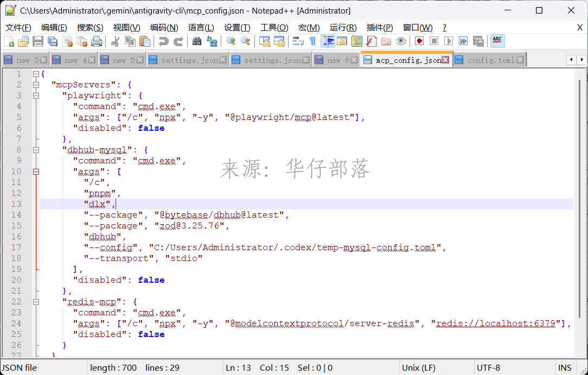
Task: Click the New file toolbar icon
Action: 9,41
